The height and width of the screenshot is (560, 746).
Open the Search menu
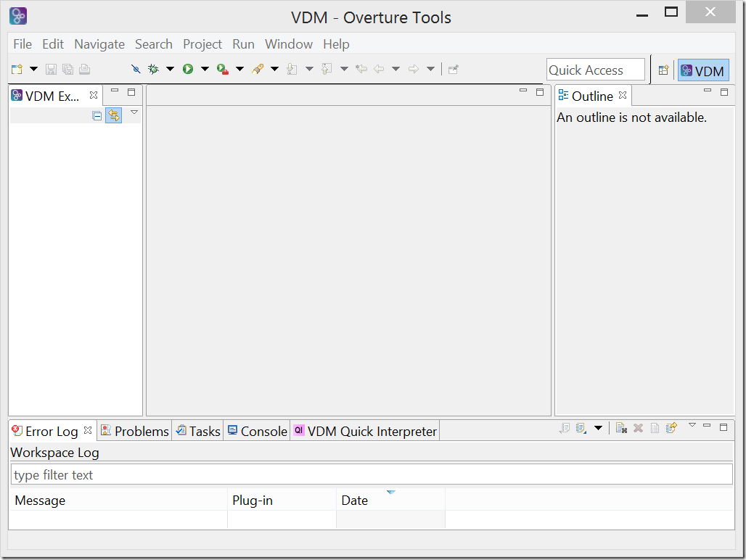(154, 44)
